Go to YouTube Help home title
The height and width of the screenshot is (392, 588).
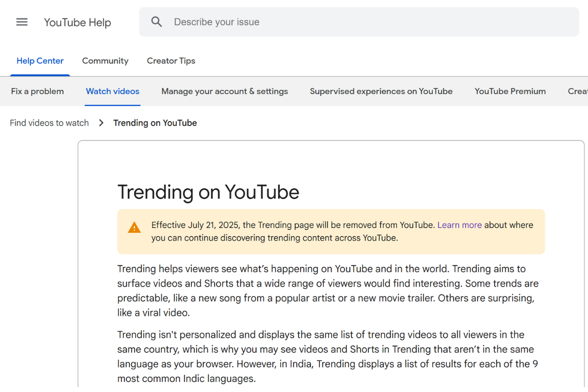77,23
